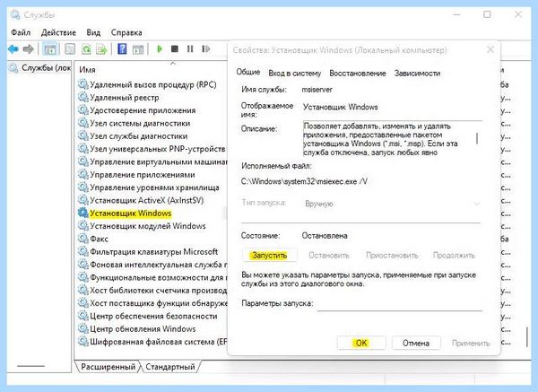This screenshot has width=538, height=392.
Task: Click the service name msiserver text
Action: click(317, 90)
